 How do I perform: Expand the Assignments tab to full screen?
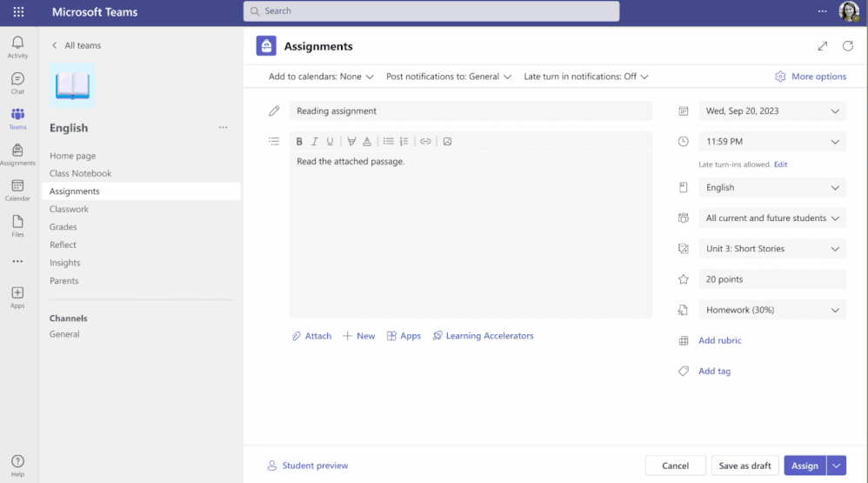(823, 46)
